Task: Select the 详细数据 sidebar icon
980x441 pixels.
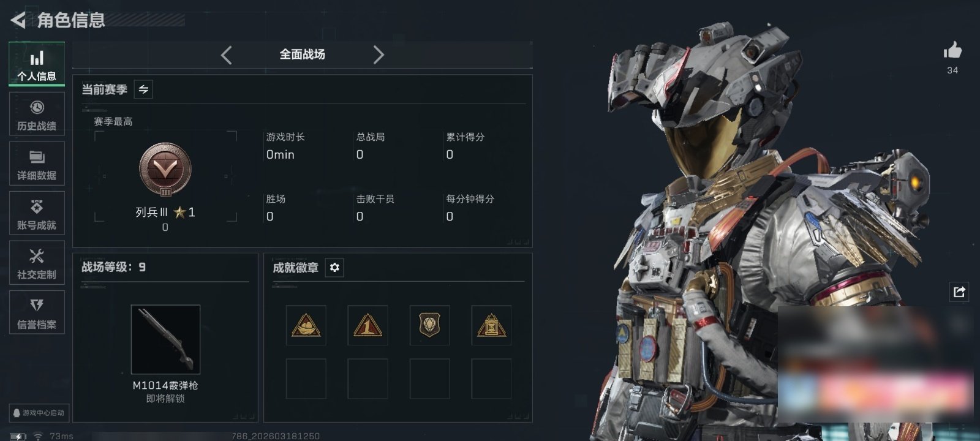Action: (37, 164)
